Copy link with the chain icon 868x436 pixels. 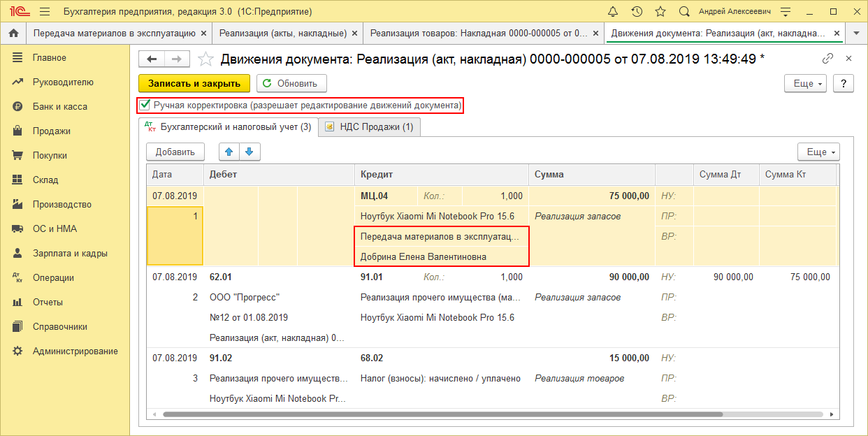pyautogui.click(x=828, y=59)
